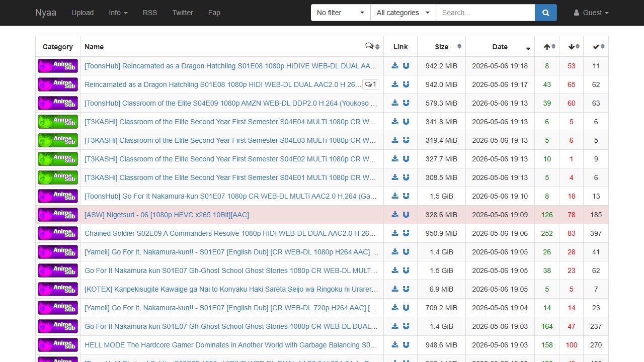Screen dimensions: 644x362
Task: Open the Guest user menu
Action: (591, 13)
